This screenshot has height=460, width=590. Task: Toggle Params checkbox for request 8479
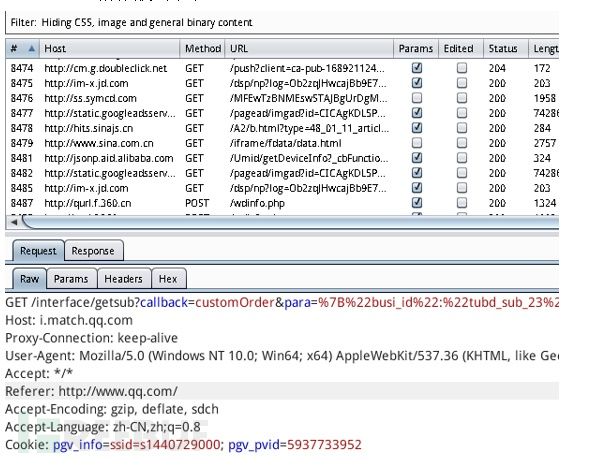coord(417,143)
